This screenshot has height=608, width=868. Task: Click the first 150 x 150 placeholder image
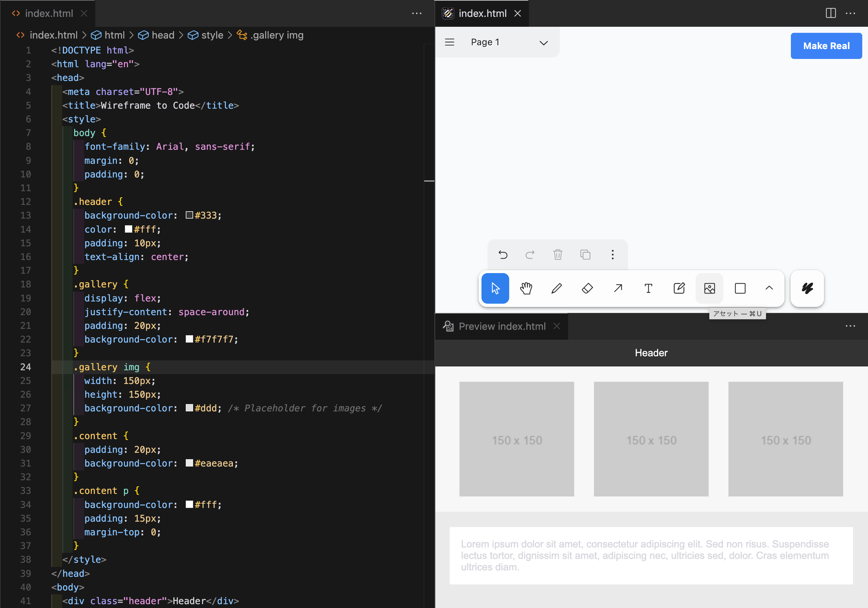(517, 439)
